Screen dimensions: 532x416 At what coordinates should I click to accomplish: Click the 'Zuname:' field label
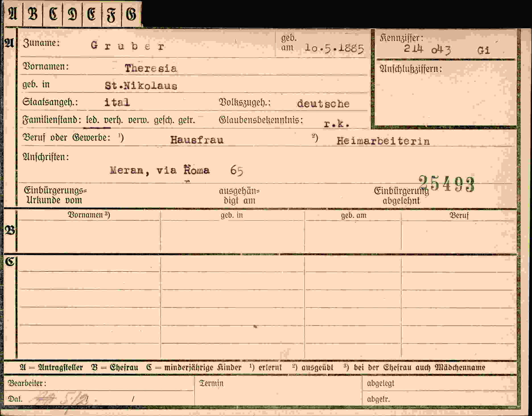tap(41, 43)
